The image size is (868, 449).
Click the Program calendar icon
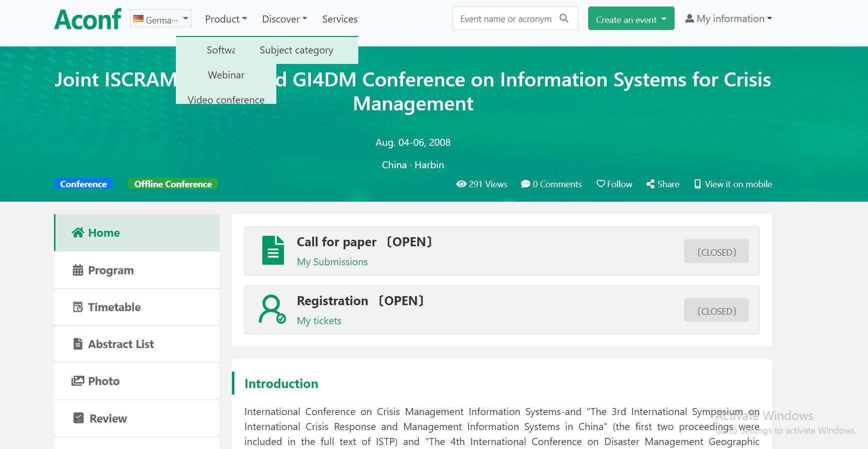[x=78, y=270]
